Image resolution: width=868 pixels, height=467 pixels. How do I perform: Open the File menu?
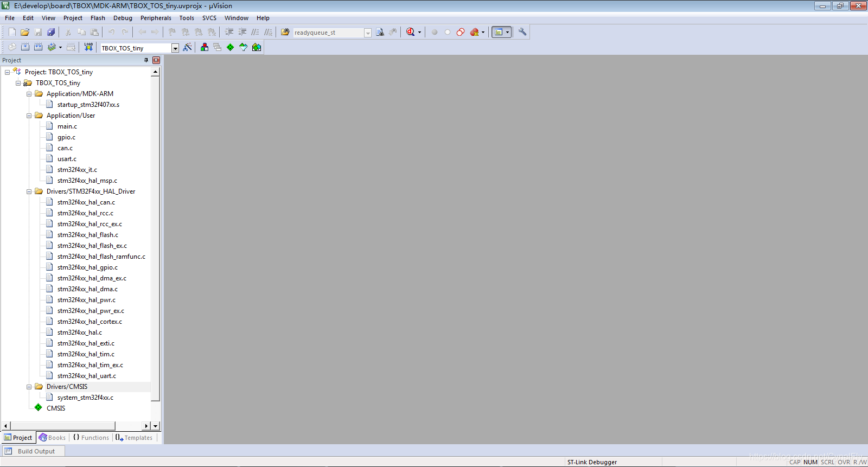coord(10,18)
